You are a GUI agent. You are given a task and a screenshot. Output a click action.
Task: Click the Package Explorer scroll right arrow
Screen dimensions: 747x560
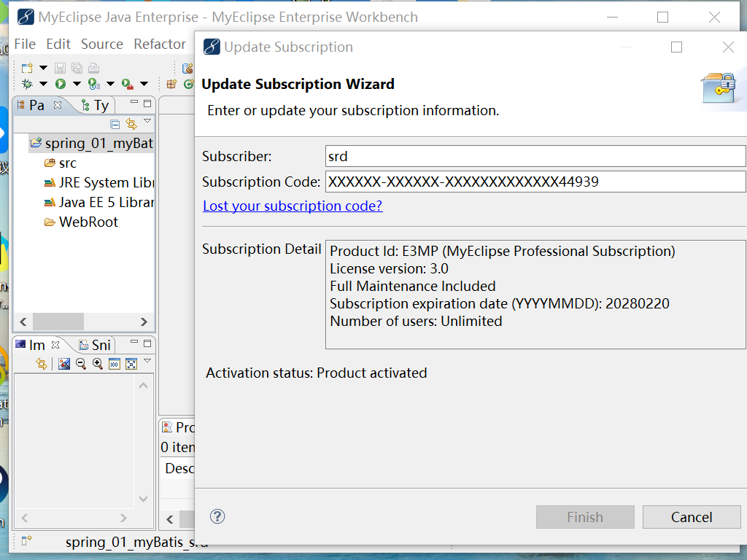pyautogui.click(x=144, y=322)
